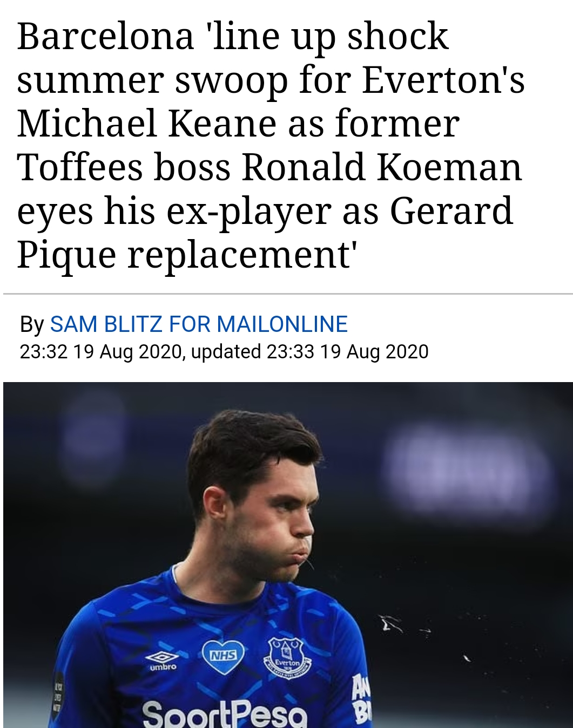Click the article headline text
The image size is (573, 728).
pos(270,145)
